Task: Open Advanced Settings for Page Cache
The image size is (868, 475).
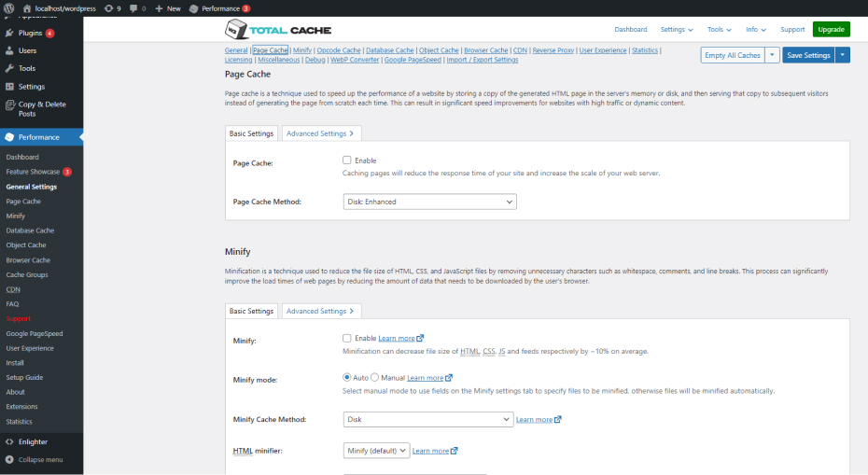Action: [321, 133]
